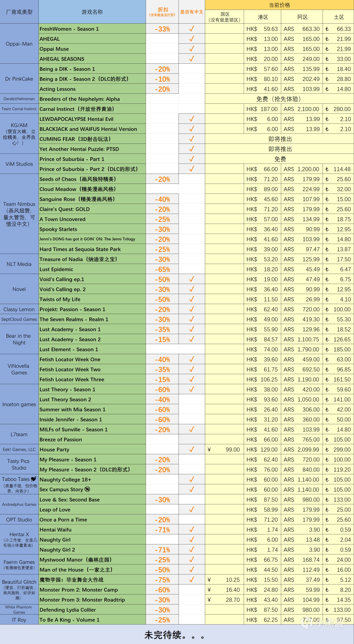
Task: Select HK$ 106.25 for Fetish Locator Week Three
Action: pos(262,379)
